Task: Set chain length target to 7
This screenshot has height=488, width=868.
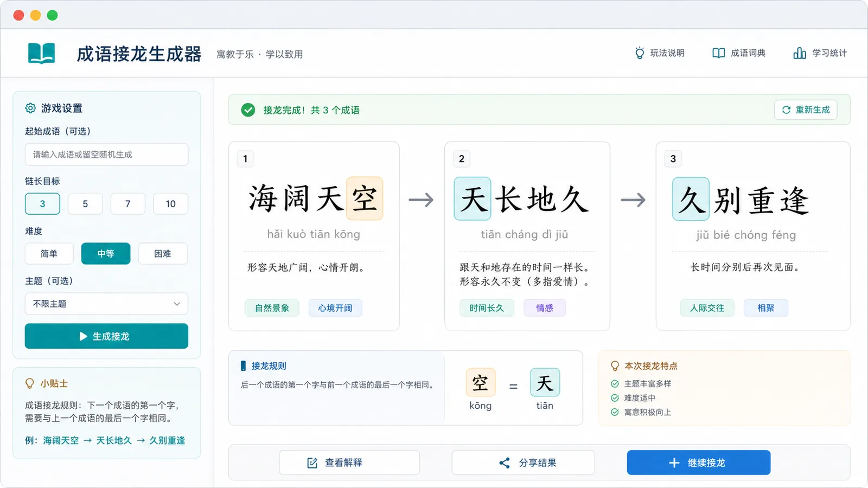Action: 128,204
